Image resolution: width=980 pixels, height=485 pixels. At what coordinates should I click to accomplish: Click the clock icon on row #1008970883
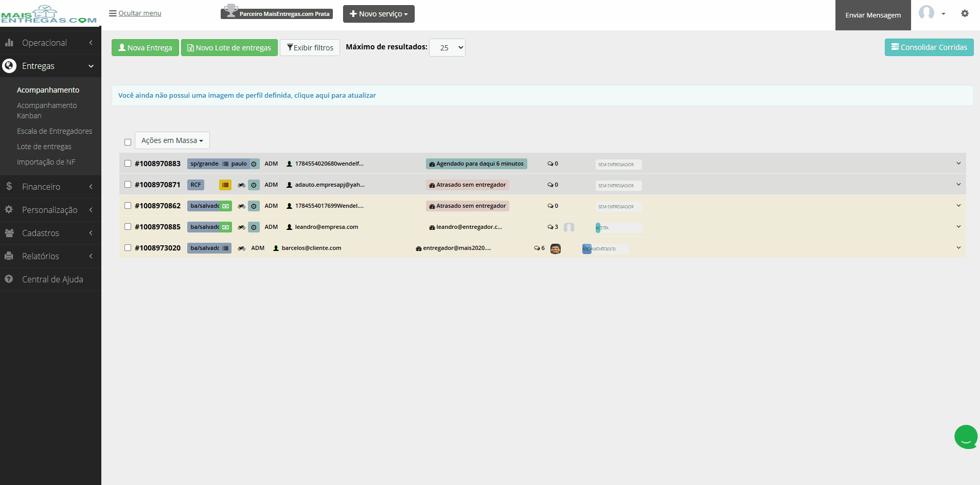tap(254, 164)
